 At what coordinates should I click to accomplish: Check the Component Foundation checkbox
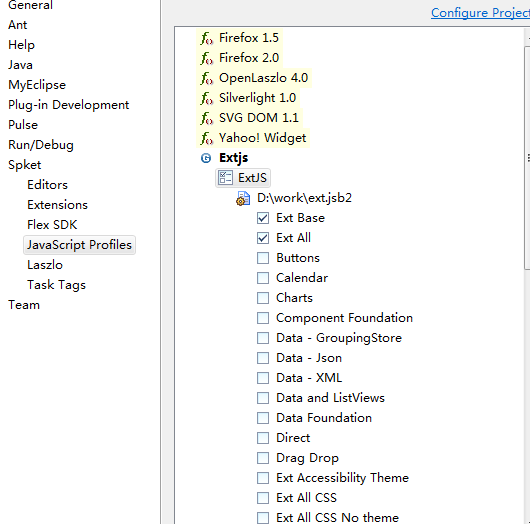coord(263,318)
